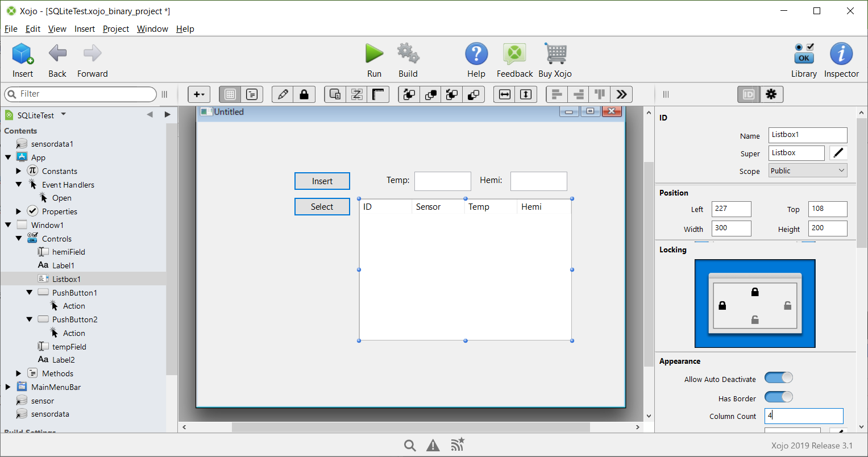Switch to layout grid view icon
The width and height of the screenshot is (868, 457).
pyautogui.click(x=230, y=94)
